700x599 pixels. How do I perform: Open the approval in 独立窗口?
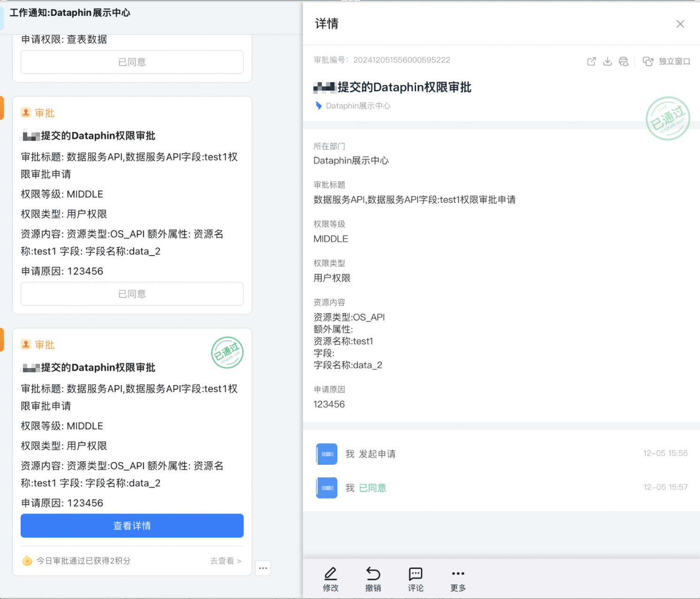tap(666, 61)
